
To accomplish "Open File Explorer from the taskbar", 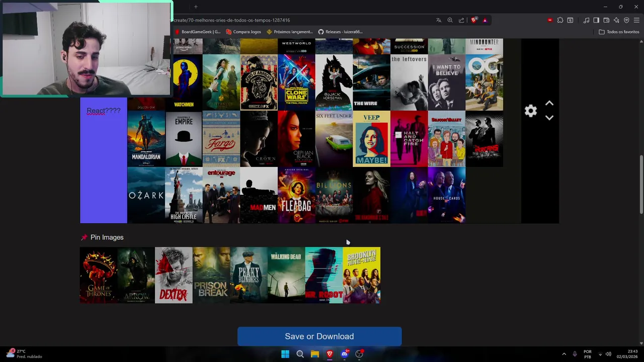I will pos(315,354).
